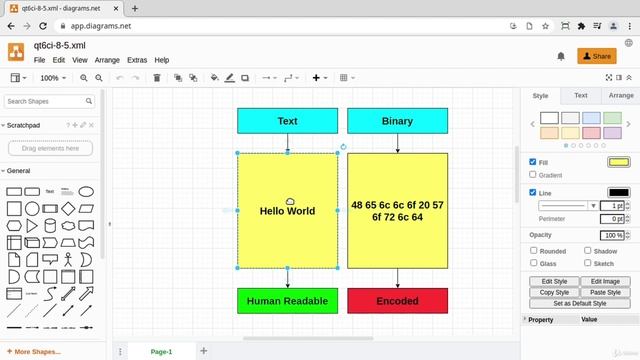Click the redo arrow icon
Viewport: 640px width, 360px height.
(135, 78)
